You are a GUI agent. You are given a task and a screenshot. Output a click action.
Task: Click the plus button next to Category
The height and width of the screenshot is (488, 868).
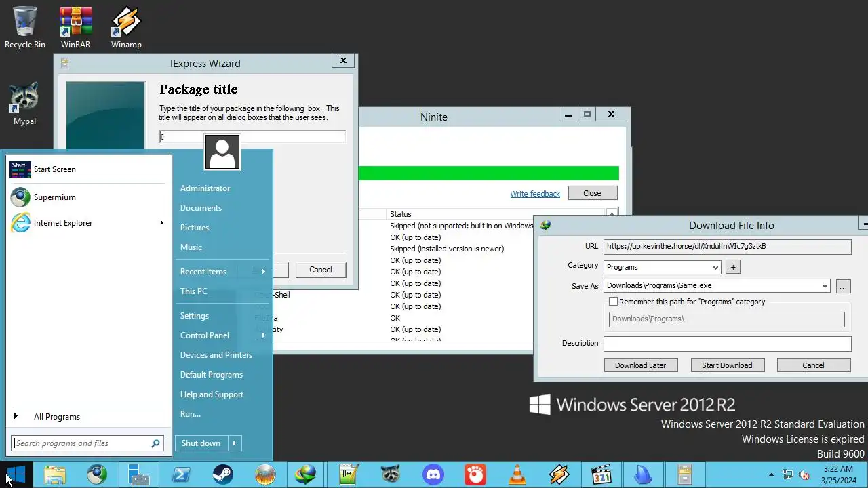point(732,267)
